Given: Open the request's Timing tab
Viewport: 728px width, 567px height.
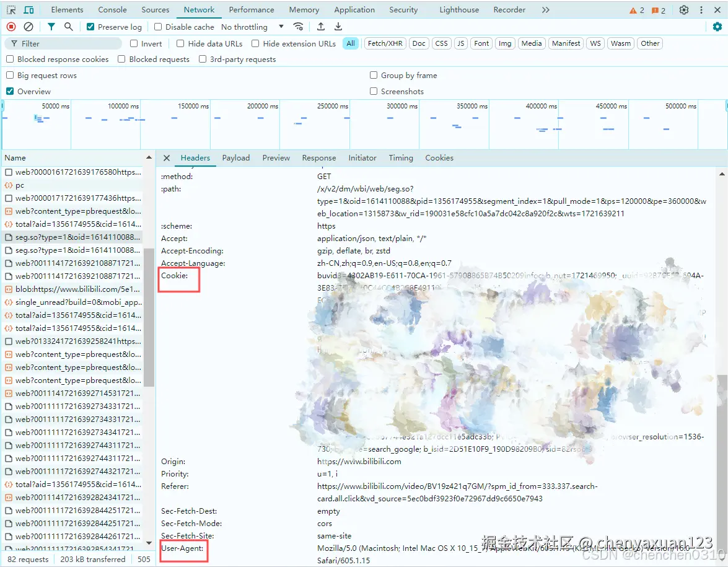Looking at the screenshot, I should point(401,158).
